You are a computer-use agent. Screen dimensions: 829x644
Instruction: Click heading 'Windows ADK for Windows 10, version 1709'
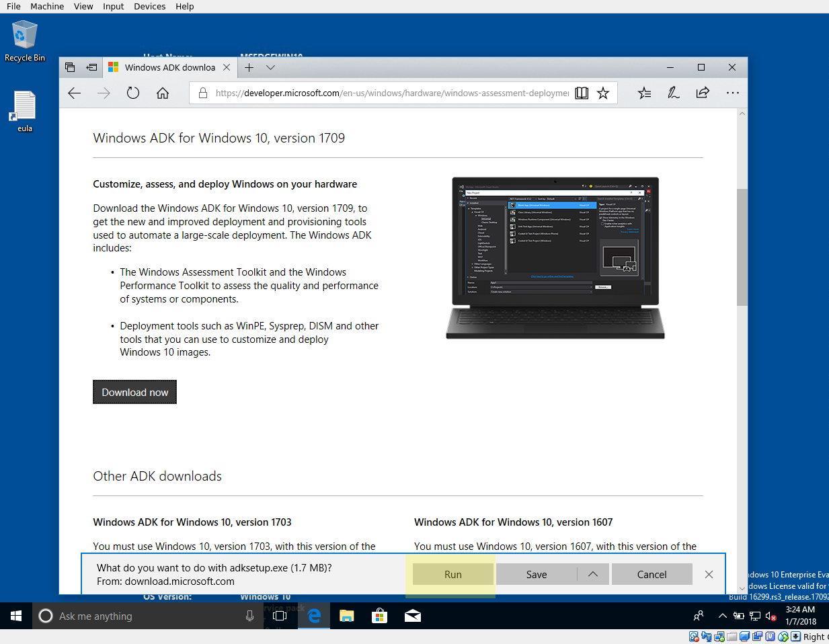coord(219,138)
